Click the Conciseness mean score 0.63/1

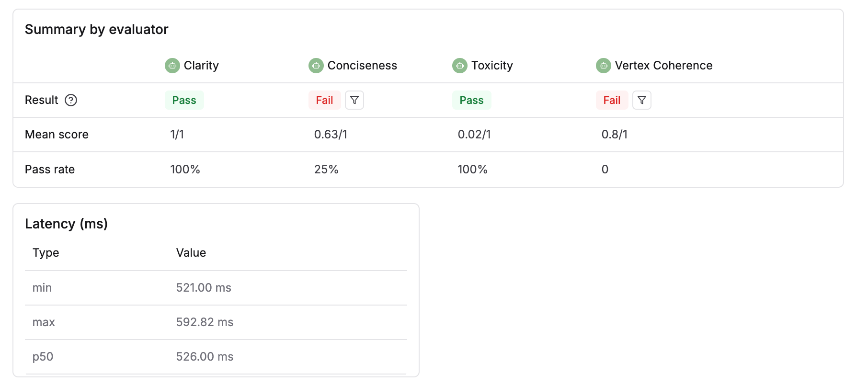331,135
